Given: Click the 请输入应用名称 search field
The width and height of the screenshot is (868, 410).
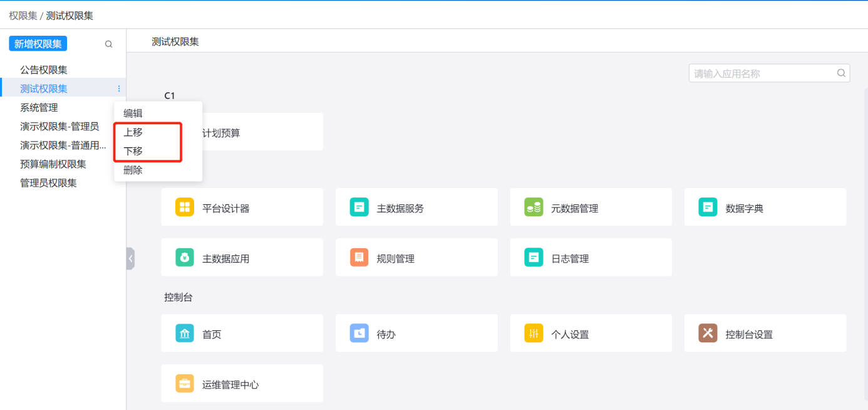Looking at the screenshot, I should [763, 73].
